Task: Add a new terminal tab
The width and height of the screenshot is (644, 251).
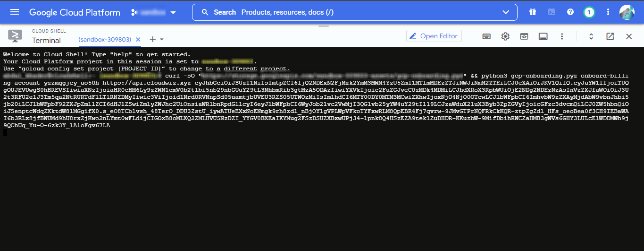Action: point(152,40)
